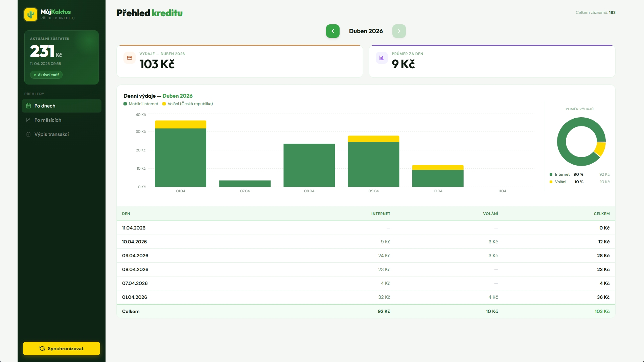
Task: Go to next month with right chevron
Action: click(399, 31)
